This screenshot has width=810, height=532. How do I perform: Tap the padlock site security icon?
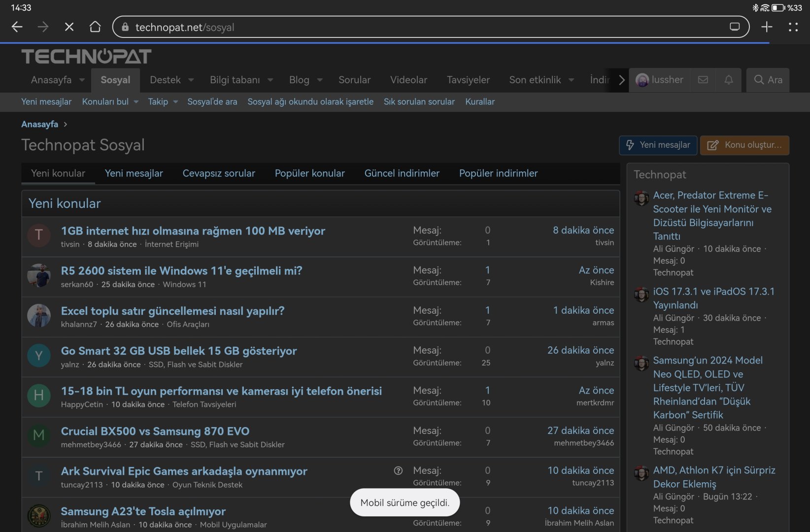[125, 27]
